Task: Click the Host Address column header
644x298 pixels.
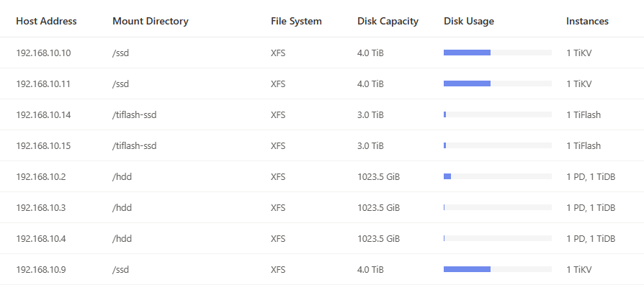Action: 46,22
